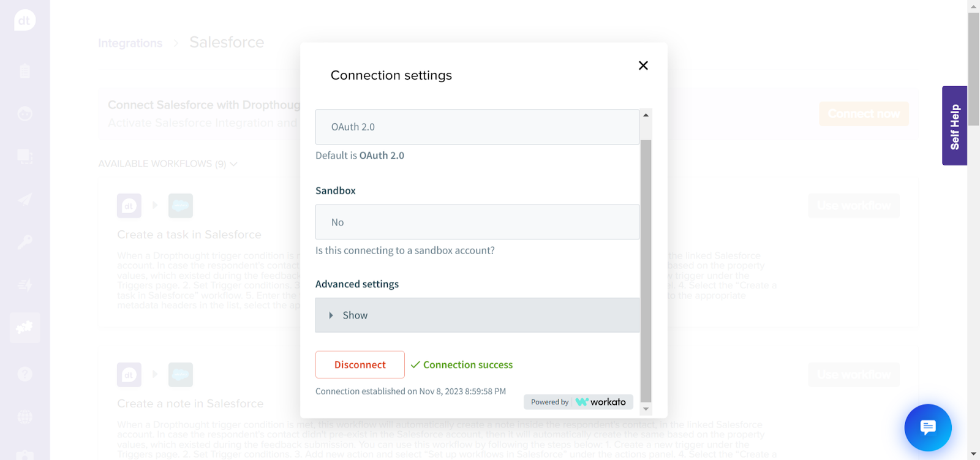Expand Advanced settings Show section
Screen dimensions: 980x460
point(477,315)
